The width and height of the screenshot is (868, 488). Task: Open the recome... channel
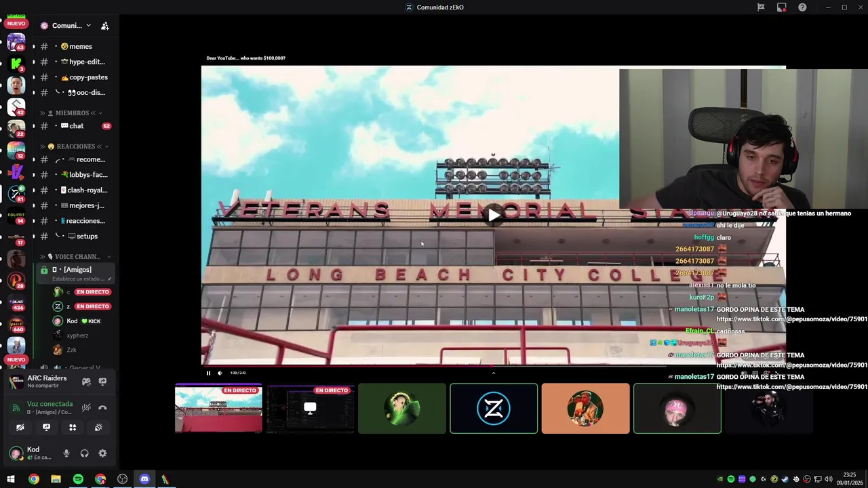pos(75,159)
